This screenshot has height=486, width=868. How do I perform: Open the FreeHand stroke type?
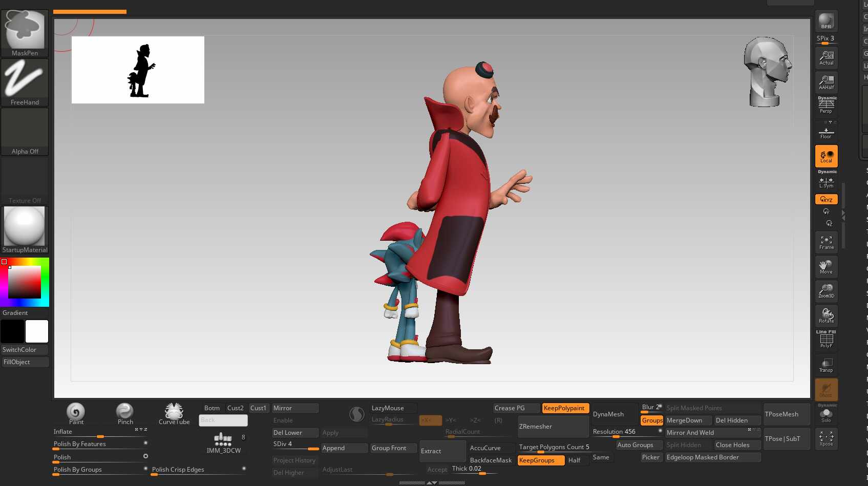25,82
